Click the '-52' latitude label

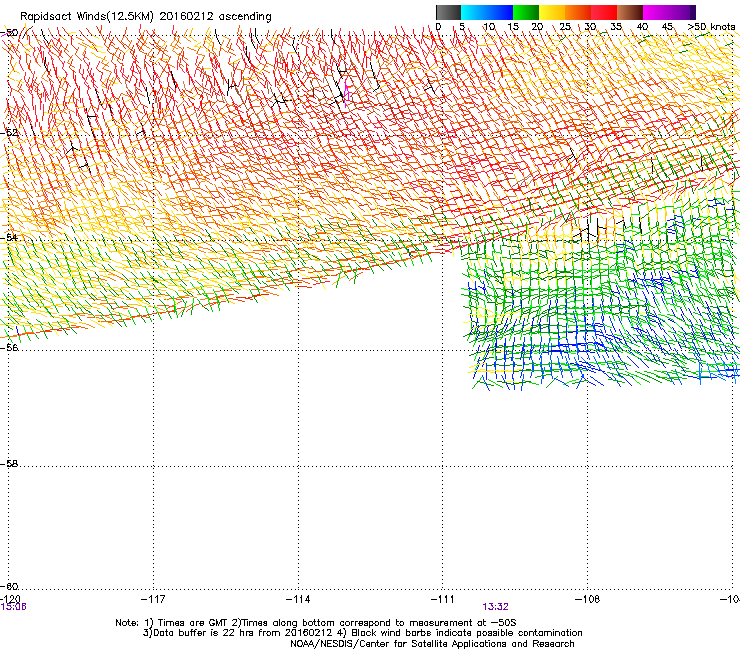(9, 133)
